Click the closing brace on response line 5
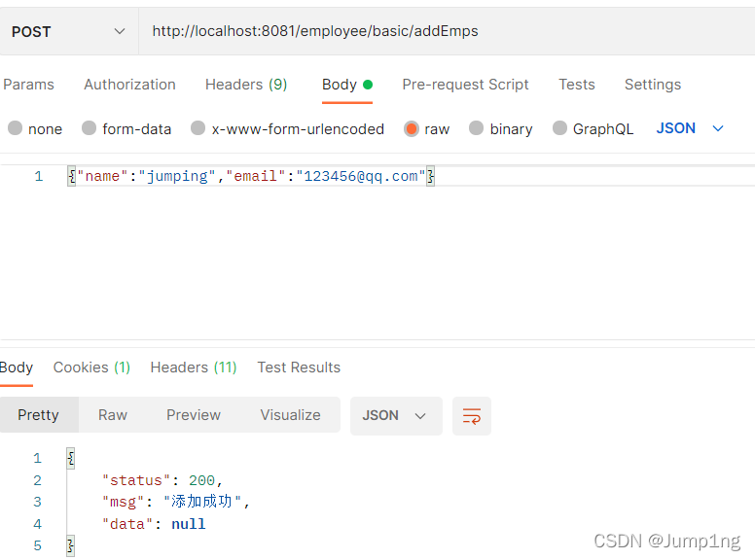 71,545
